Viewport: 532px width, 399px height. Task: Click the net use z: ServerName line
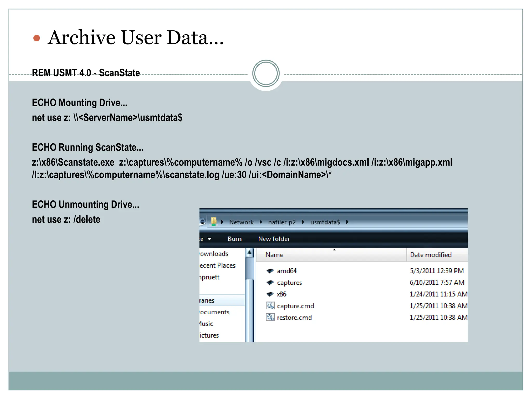tap(107, 117)
